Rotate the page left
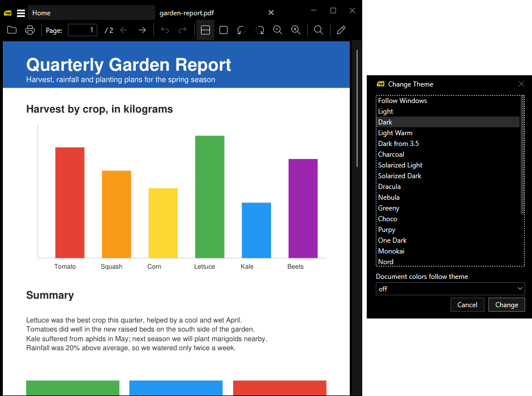The width and height of the screenshot is (532, 396). coord(242,30)
